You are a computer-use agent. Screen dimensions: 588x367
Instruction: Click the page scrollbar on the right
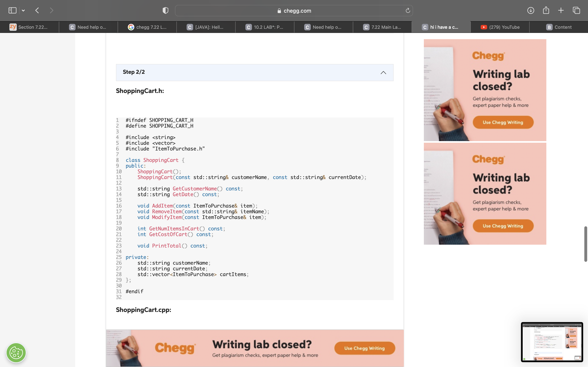click(586, 244)
